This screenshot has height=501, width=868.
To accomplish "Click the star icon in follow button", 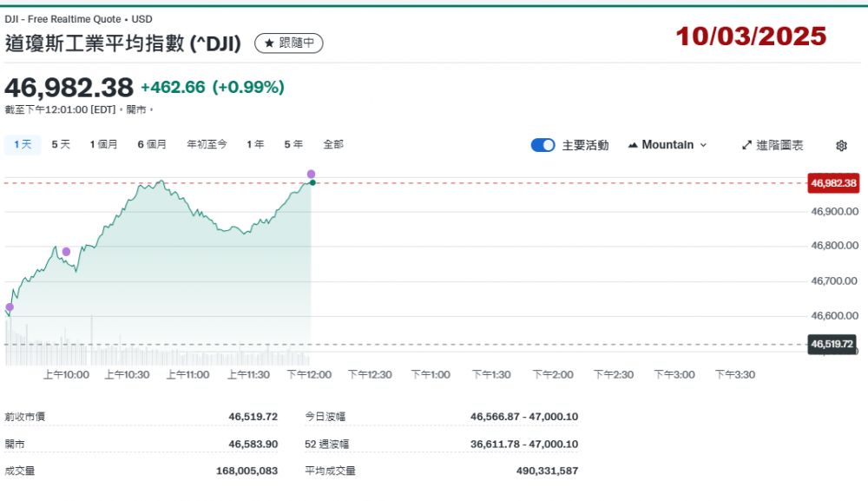I will click(x=269, y=43).
